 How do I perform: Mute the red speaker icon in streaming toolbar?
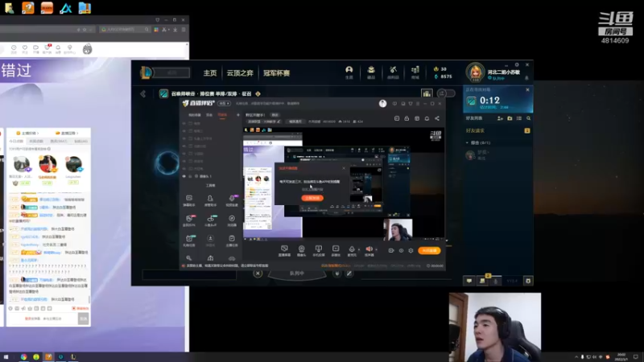pyautogui.click(x=369, y=250)
